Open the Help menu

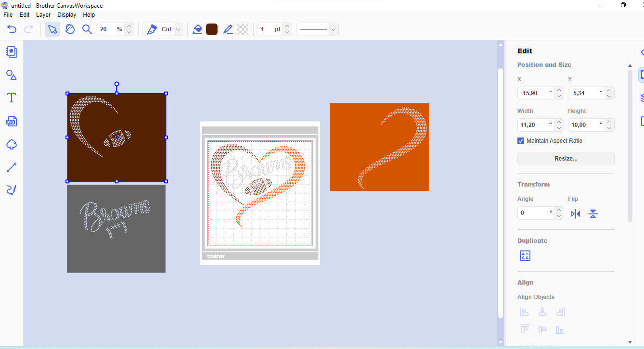tap(89, 15)
